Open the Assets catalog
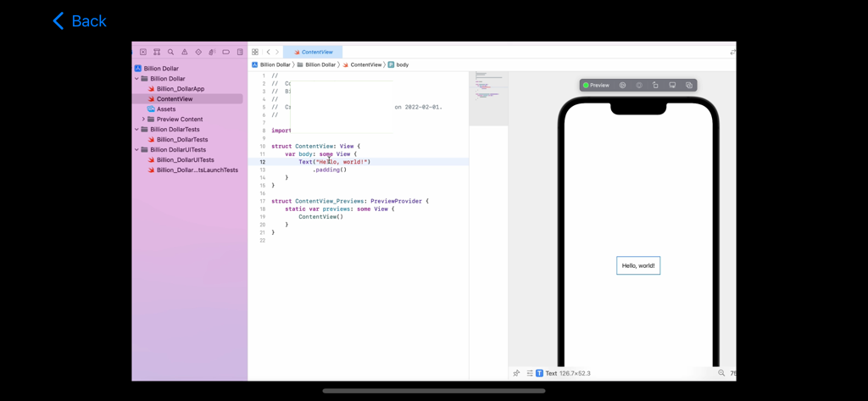868x401 pixels. pyautogui.click(x=161, y=109)
